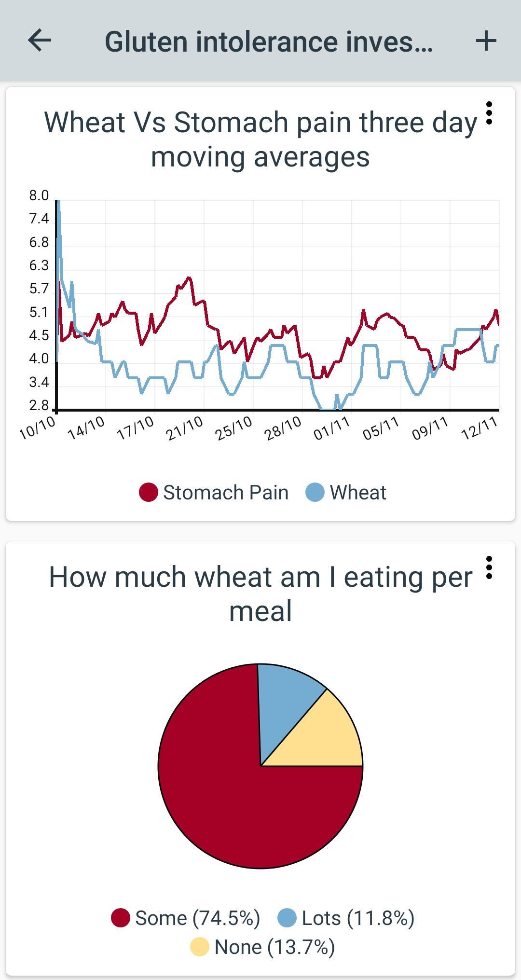
Task: Click the Stomach Pain legend red dot
Action: click(149, 493)
